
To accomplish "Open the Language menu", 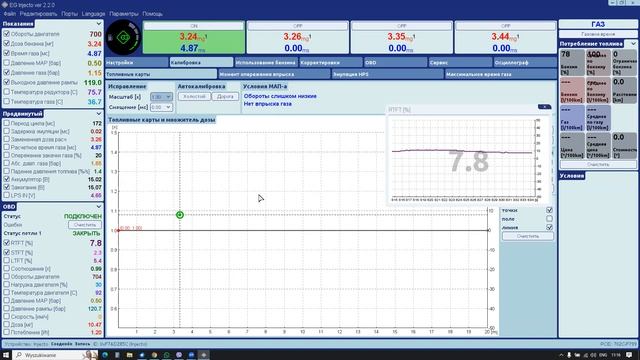I will (93, 13).
